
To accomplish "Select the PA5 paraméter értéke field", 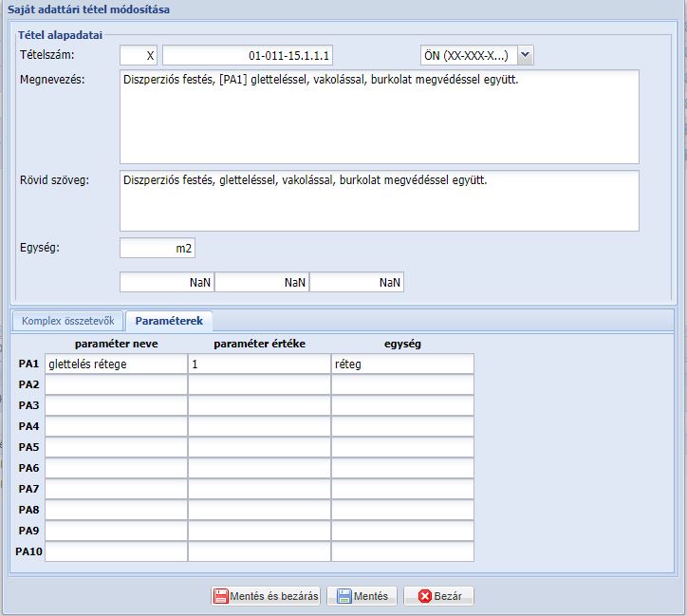I will pos(259,447).
